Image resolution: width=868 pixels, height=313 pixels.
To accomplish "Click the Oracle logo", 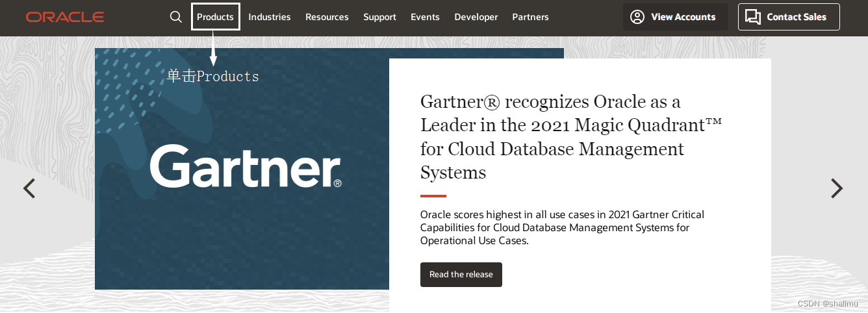I will [x=65, y=17].
